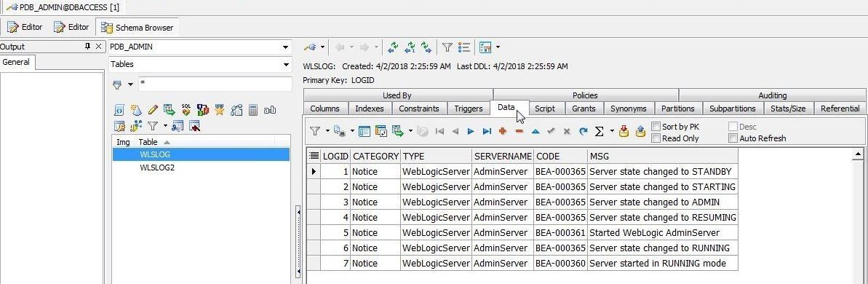The width and height of the screenshot is (868, 284).
Task: Click the SERVERNAME column header
Action: 503,156
